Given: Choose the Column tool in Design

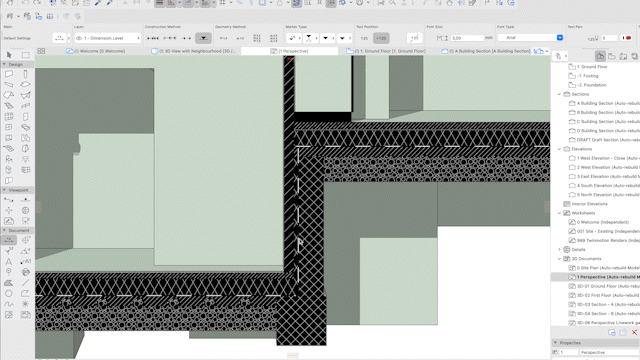Looking at the screenshot, I should click(25, 74).
